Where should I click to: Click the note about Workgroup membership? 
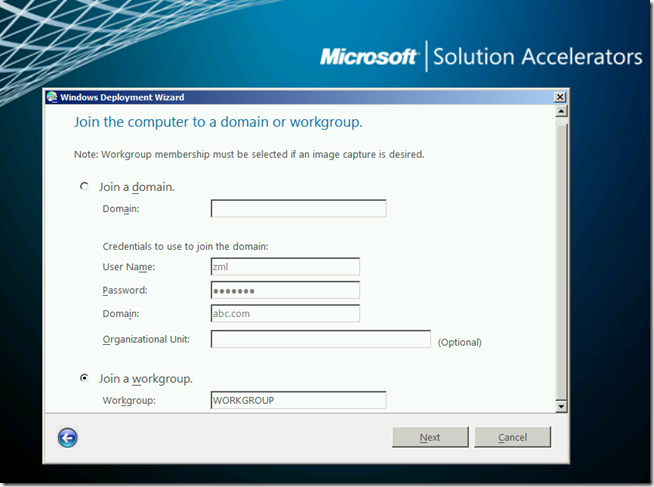click(x=249, y=155)
